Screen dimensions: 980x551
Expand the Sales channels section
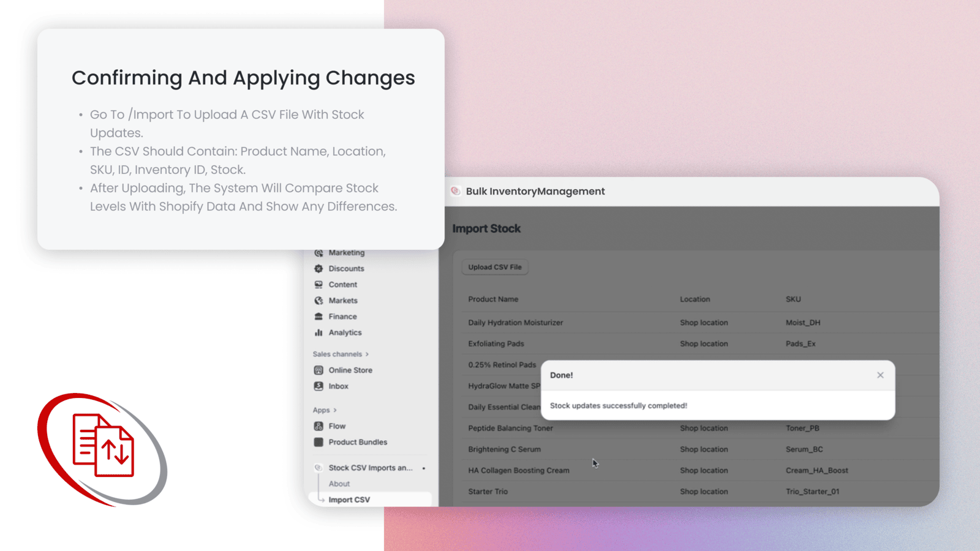pyautogui.click(x=341, y=354)
